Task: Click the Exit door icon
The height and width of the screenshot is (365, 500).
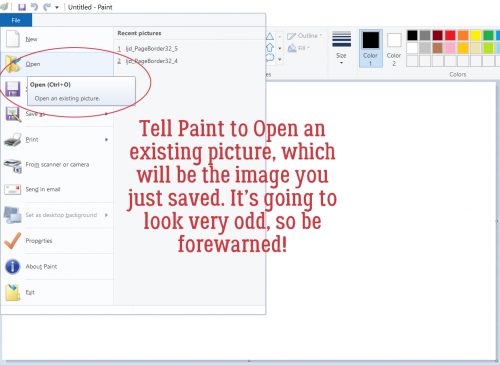Action: point(13,292)
